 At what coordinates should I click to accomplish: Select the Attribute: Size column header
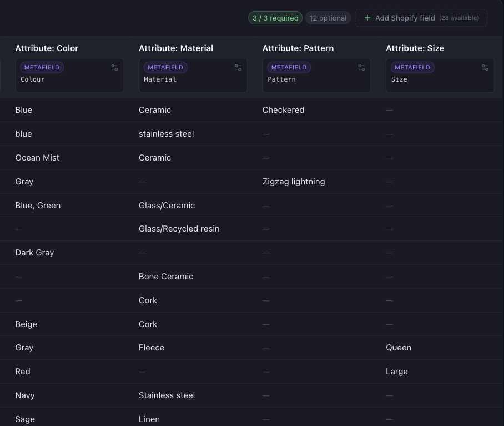coord(415,48)
